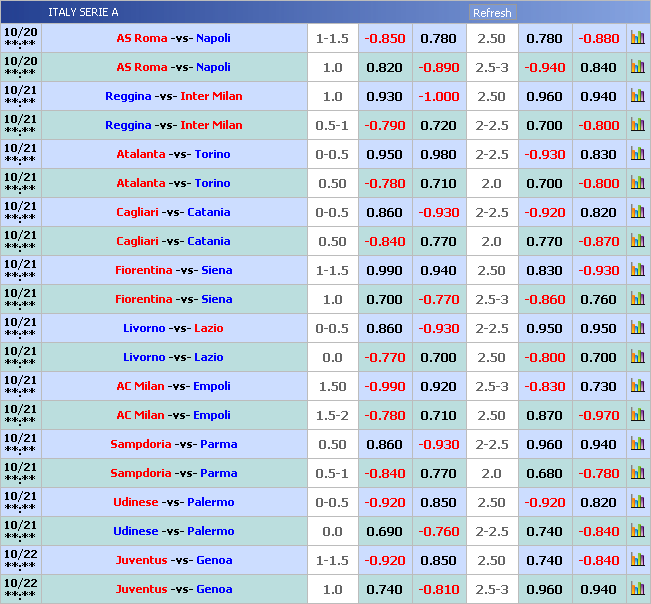Open chart icon for Livorno-Lazio 0.0 row
The width and height of the screenshot is (651, 604).
[x=637, y=357]
